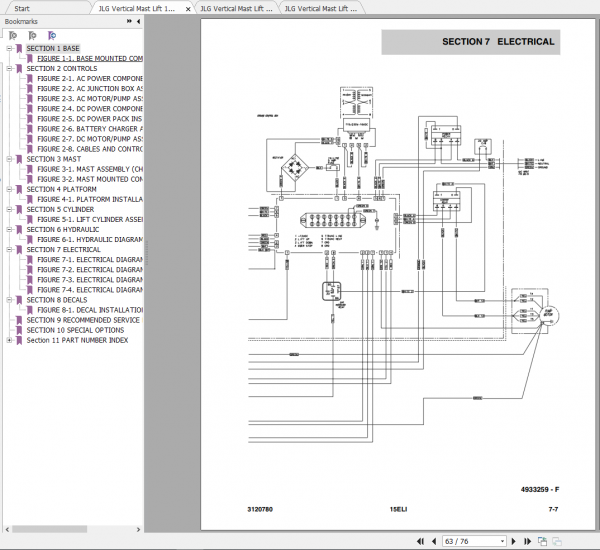
Task: Go to first page navigation icon
Action: [x=420, y=541]
